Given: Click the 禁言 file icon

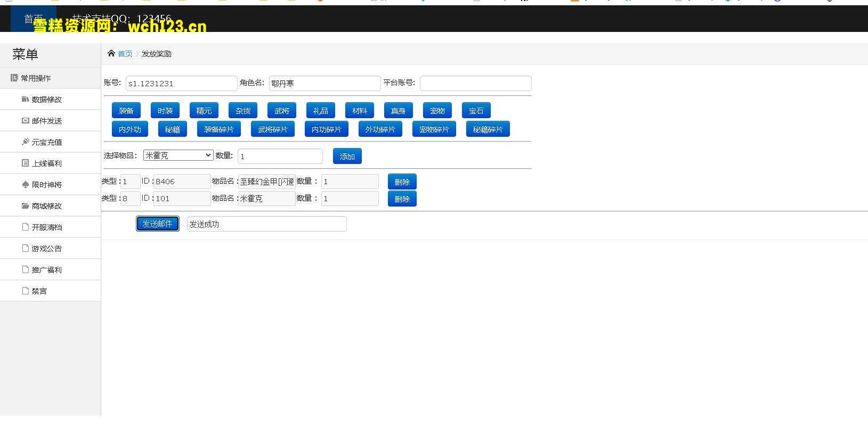Looking at the screenshot, I should 25,291.
